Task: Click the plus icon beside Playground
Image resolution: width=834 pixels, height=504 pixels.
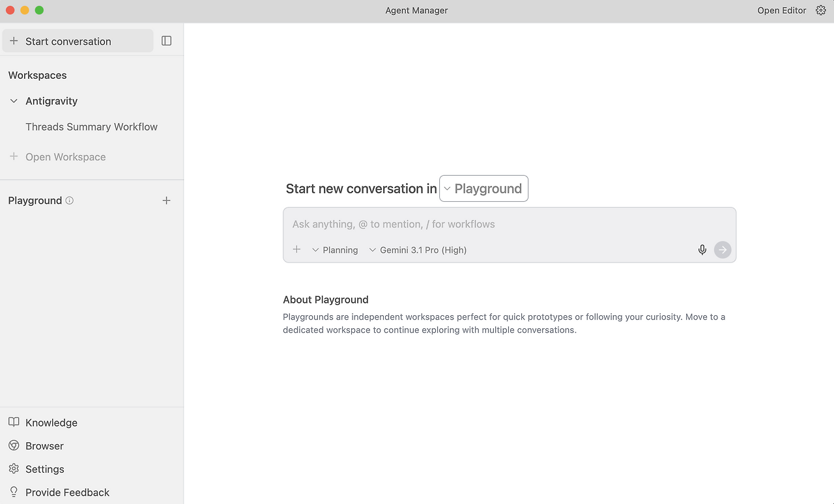Action: coord(166,201)
